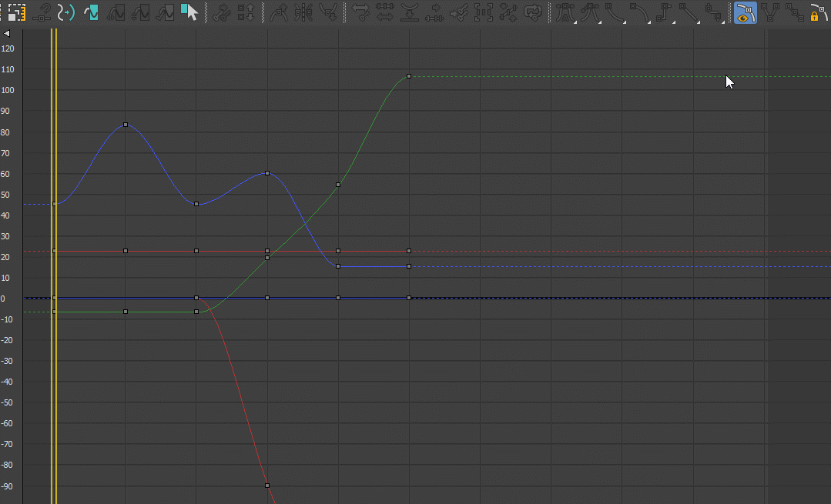
Task: Click the dashed-square icon with orange ruler
Action: click(x=17, y=12)
